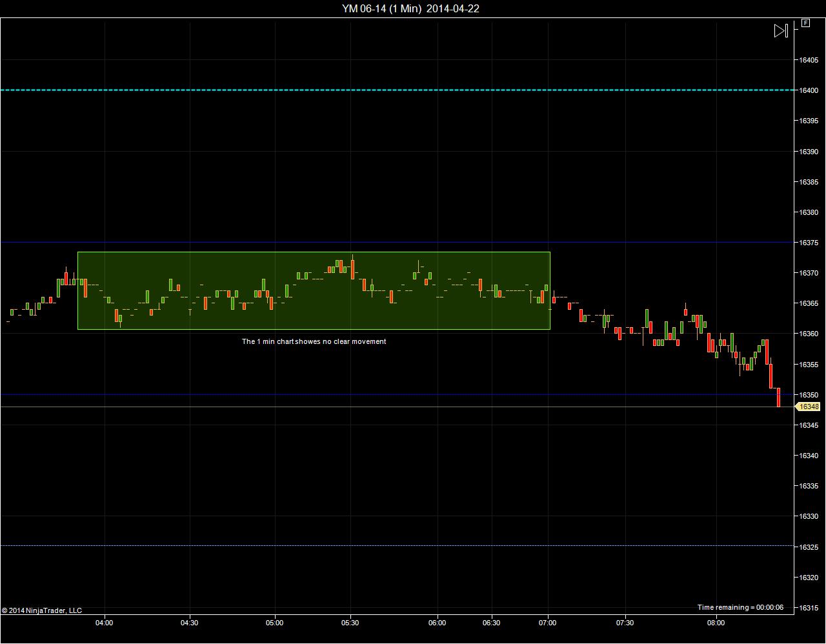Click the 16385 price axis label
The image size is (826, 644).
[809, 182]
